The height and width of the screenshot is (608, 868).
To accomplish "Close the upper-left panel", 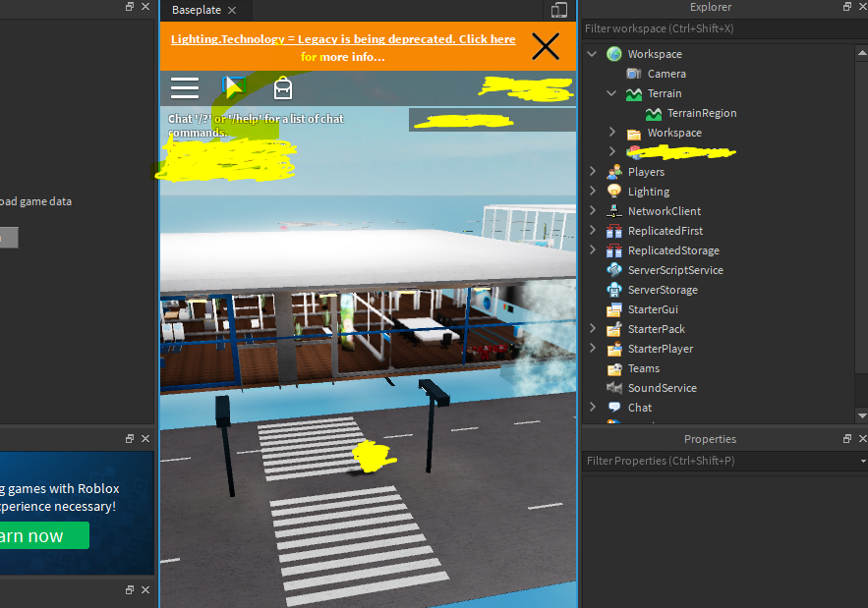I will click(145, 7).
